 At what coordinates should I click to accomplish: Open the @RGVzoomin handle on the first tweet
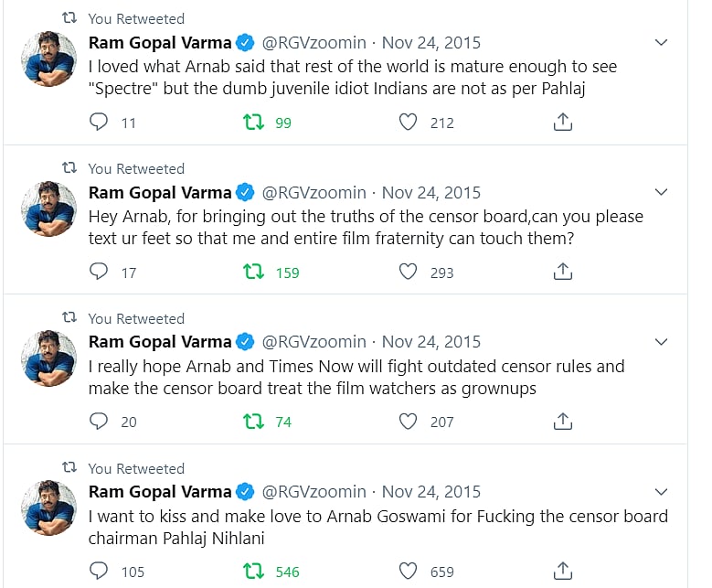(x=314, y=43)
